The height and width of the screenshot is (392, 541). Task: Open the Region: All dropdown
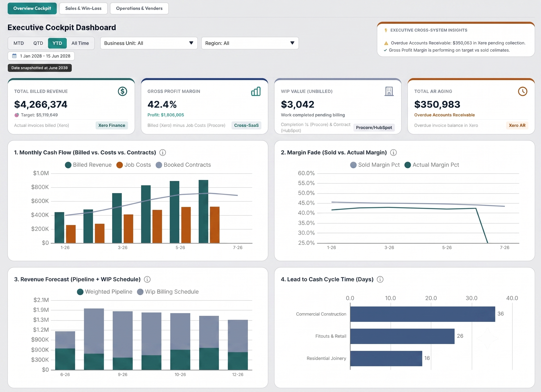click(250, 43)
